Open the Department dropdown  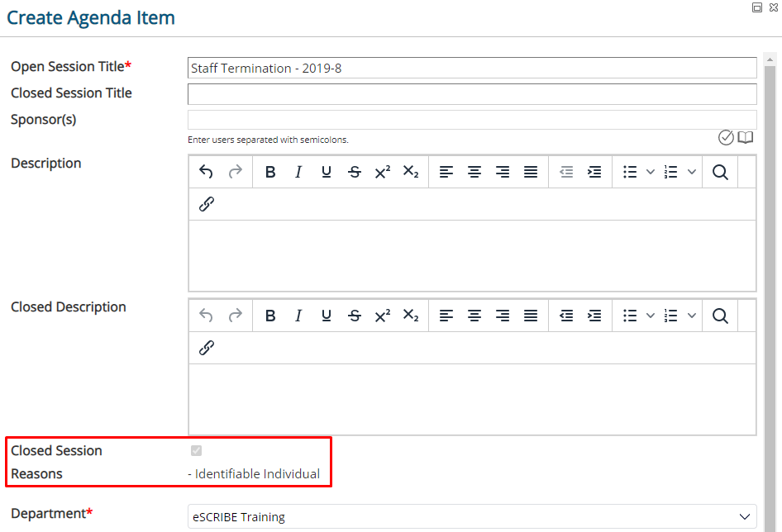tap(472, 516)
